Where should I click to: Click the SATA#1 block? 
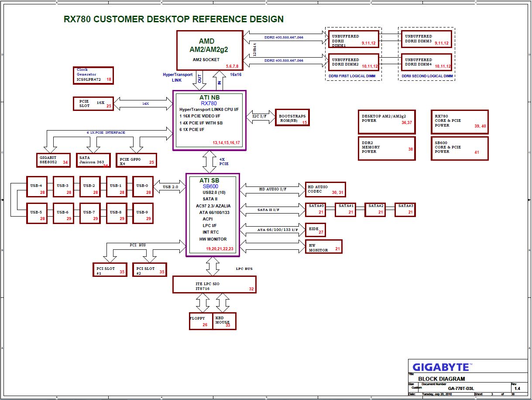click(346, 210)
